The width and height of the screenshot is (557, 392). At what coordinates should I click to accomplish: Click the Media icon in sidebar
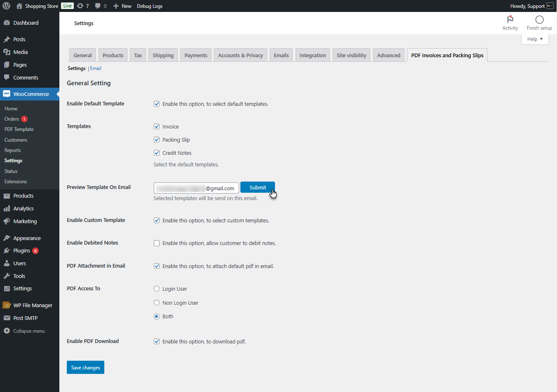click(7, 52)
